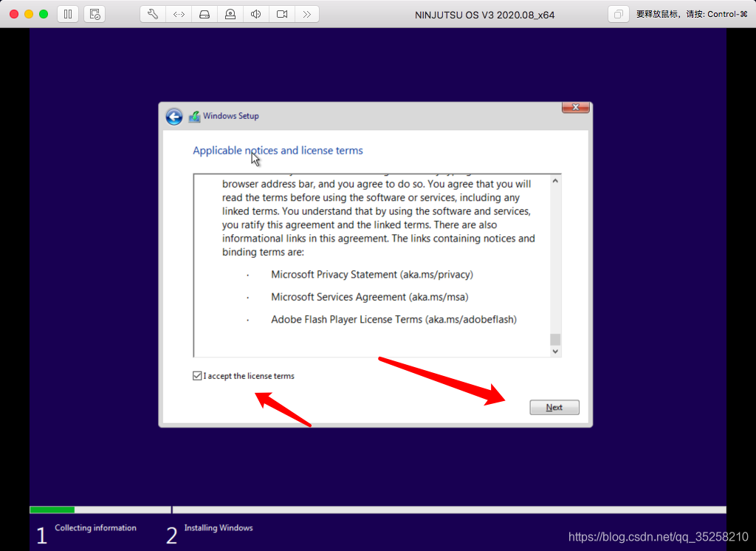
Task: Click the hard disk icon in toolbar
Action: [205, 15]
